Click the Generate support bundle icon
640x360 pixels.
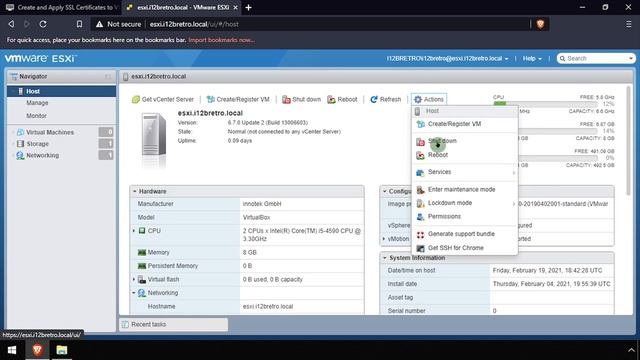coord(420,234)
